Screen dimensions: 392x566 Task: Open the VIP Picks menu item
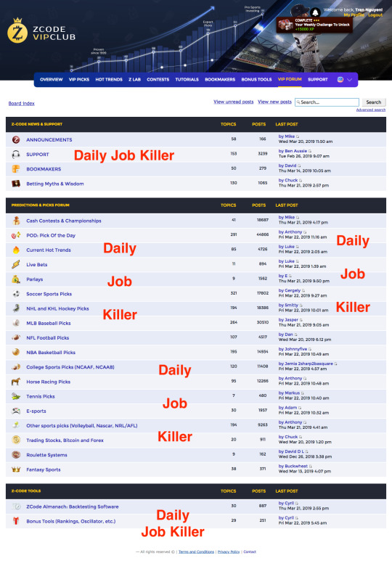(79, 79)
